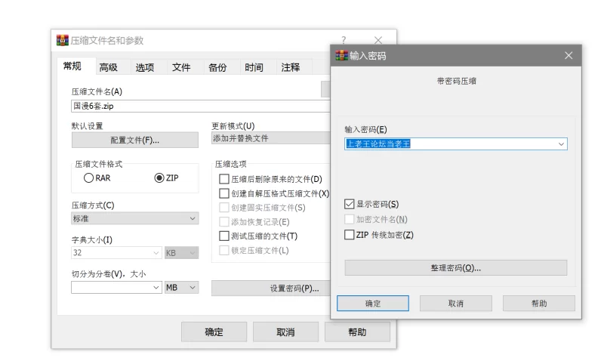The image size is (604, 364).
Task: Enable 压缩后删除原来的文件 option
Action: (223, 179)
